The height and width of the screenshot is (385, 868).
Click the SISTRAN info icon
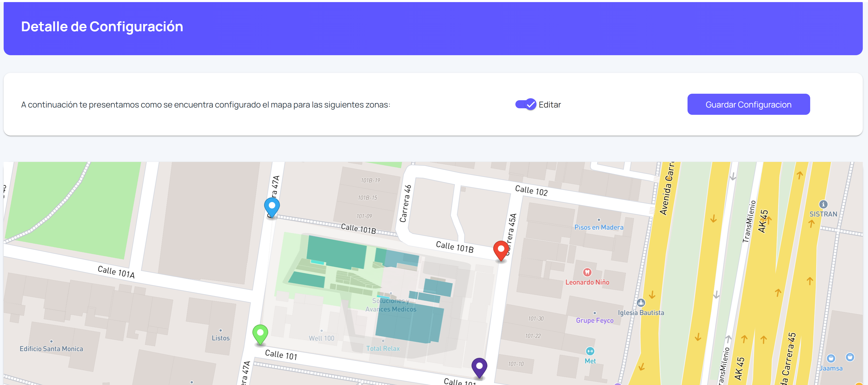[x=823, y=204]
